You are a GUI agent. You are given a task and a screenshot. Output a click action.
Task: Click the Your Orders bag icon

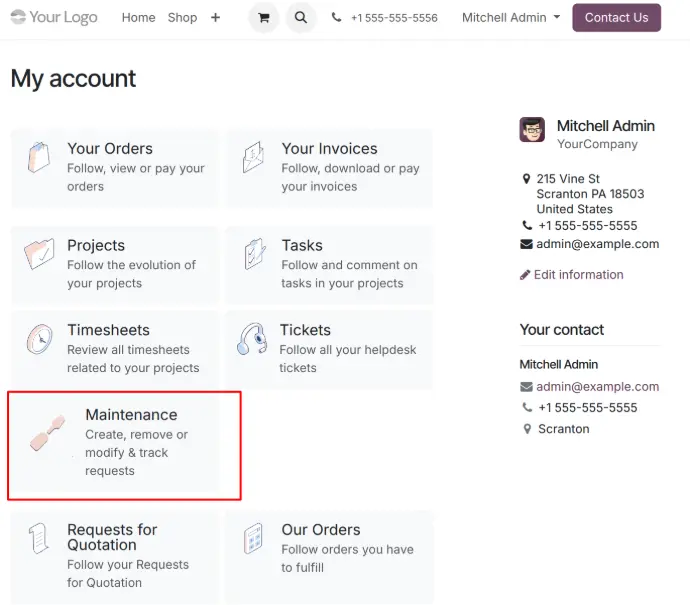tap(39, 158)
